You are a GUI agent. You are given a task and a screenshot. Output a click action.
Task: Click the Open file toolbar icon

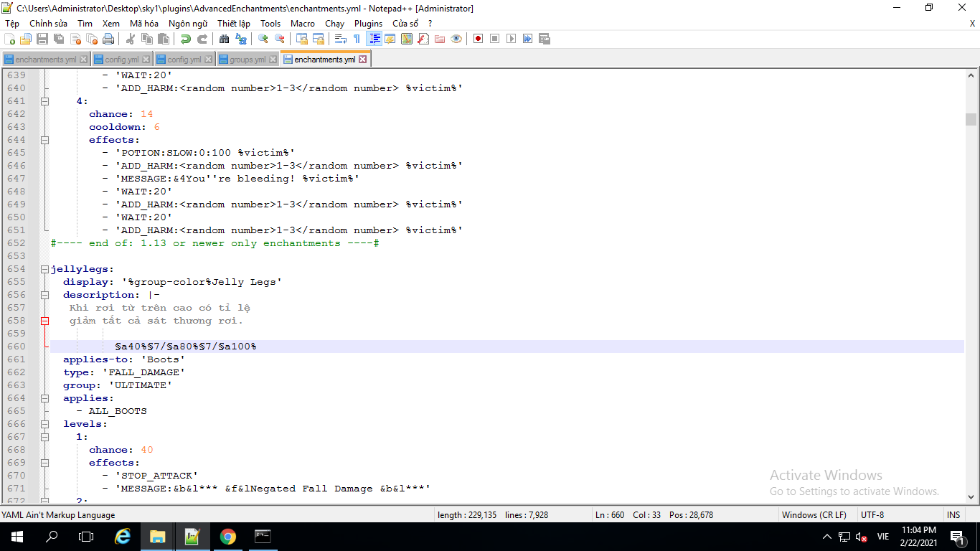tap(25, 39)
